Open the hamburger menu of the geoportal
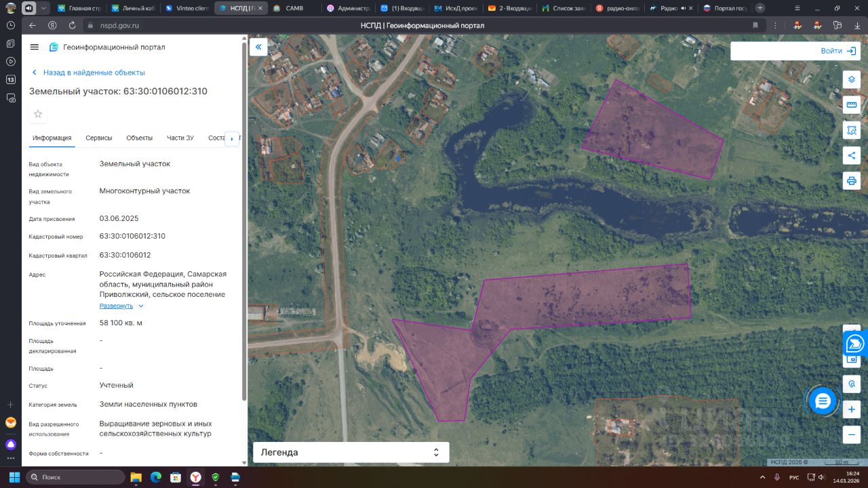Viewport: 868px width, 488px height. pos(35,47)
